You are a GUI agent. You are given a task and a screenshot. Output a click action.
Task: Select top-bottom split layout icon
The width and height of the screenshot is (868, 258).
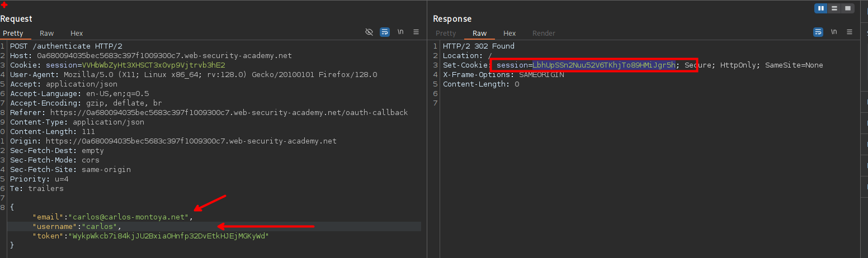pyautogui.click(x=834, y=8)
